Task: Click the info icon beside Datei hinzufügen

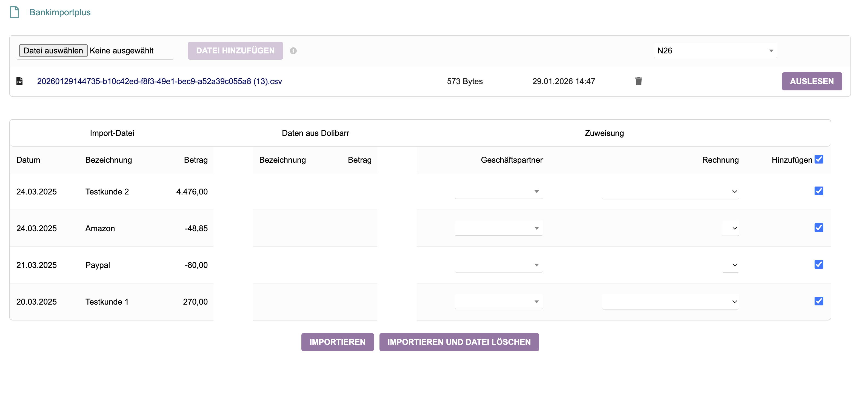Action: click(293, 51)
